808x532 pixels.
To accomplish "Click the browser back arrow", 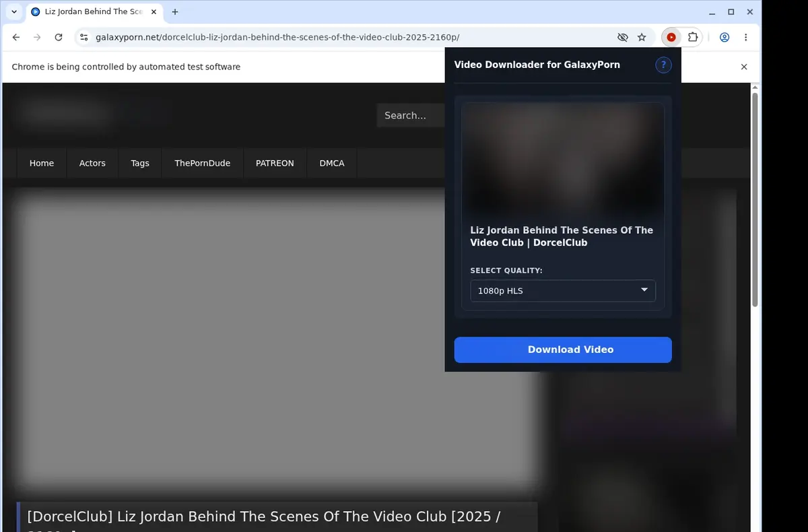I will click(x=16, y=38).
